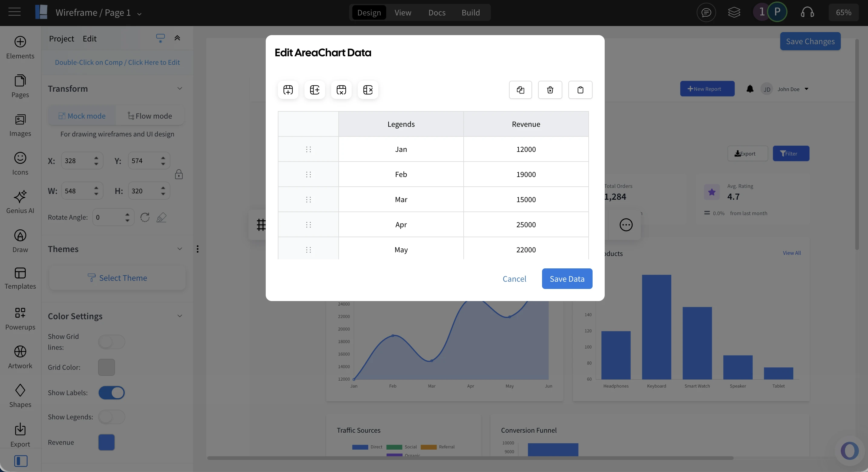Open the trash delete option in the dialog

(x=550, y=90)
